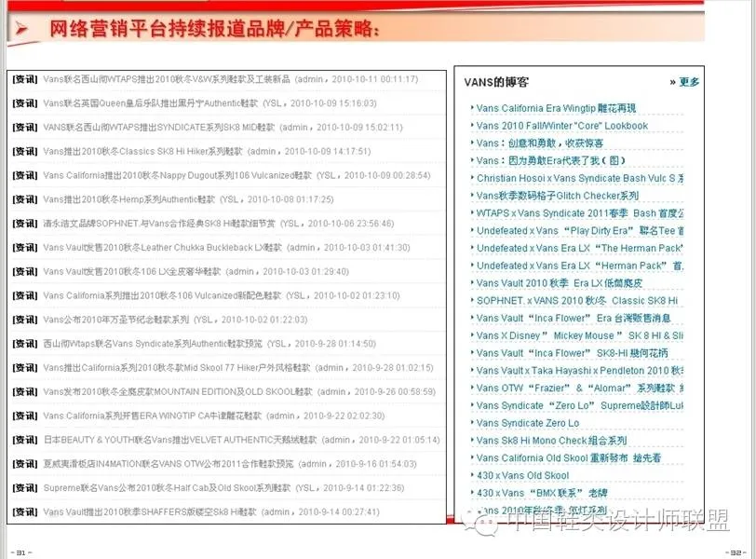Open Supreme联名Vans Half Cab及Old Skool article
The image size is (756, 559).
pyautogui.click(x=167, y=488)
